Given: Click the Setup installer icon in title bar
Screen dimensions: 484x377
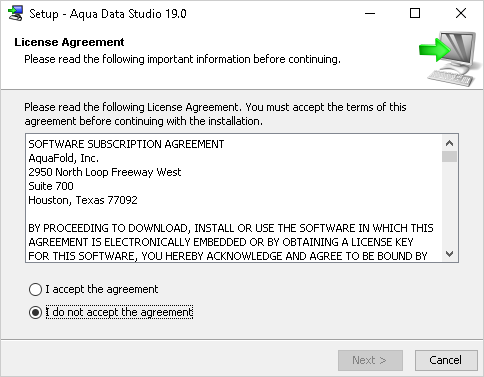Looking at the screenshot, I should (x=15, y=14).
